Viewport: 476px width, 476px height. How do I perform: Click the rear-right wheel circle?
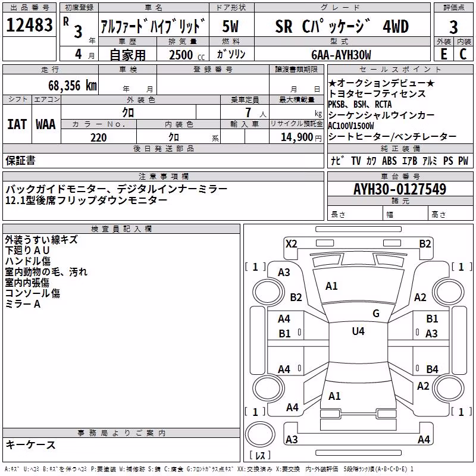pyautogui.click(x=449, y=388)
